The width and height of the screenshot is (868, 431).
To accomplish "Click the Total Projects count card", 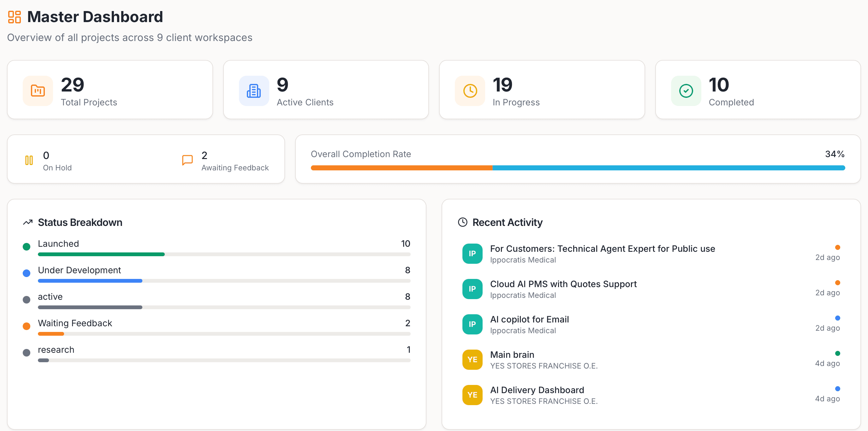I will (110, 90).
